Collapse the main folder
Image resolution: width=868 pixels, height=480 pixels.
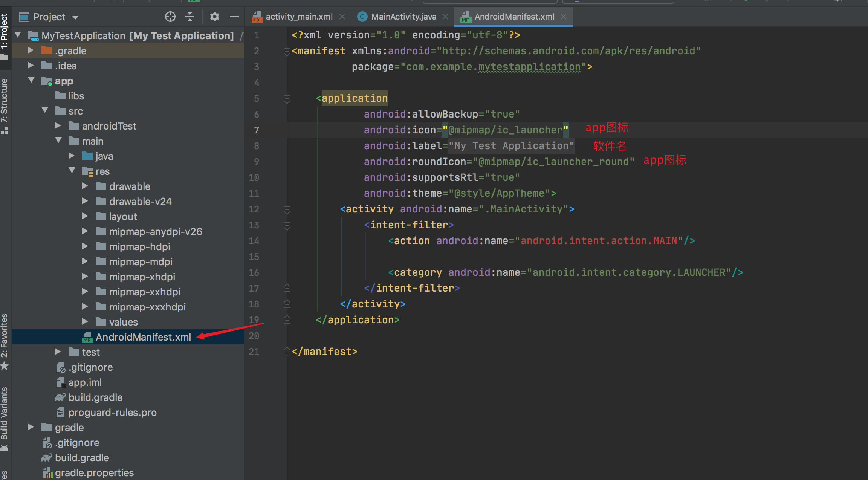coord(58,141)
